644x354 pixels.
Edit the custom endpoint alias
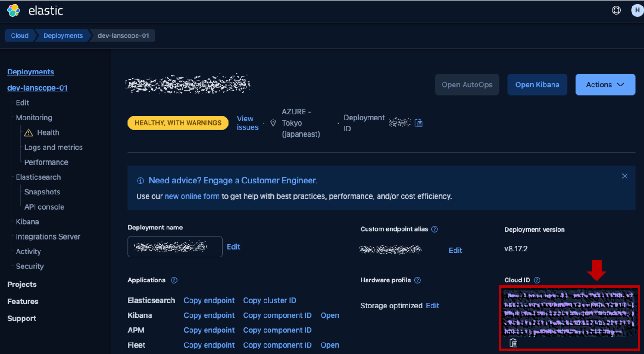tap(455, 250)
